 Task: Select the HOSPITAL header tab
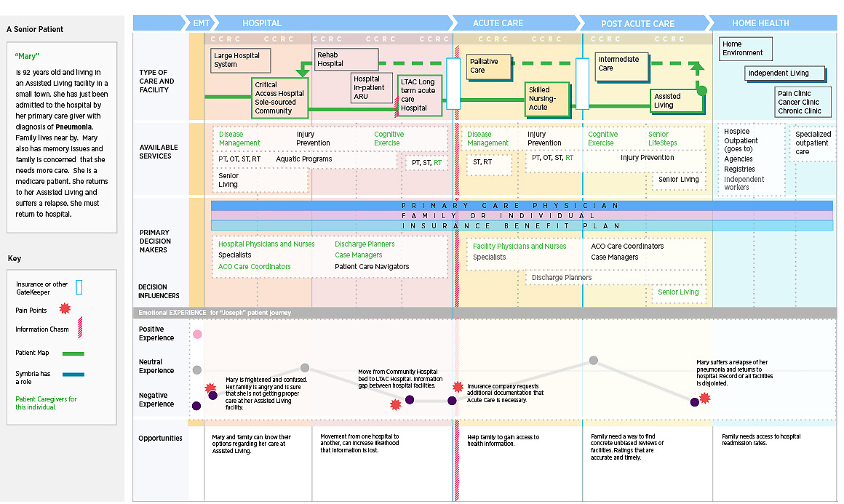coord(262,23)
